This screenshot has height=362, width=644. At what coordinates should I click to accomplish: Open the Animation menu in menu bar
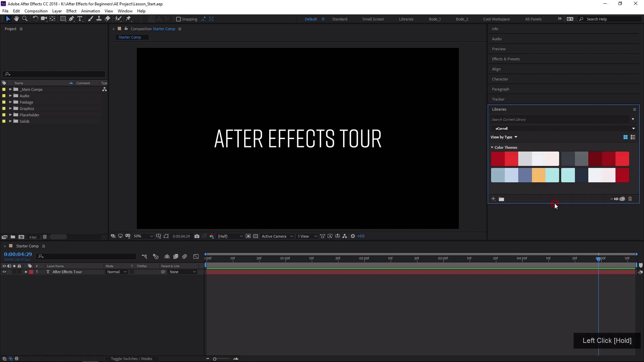point(90,11)
